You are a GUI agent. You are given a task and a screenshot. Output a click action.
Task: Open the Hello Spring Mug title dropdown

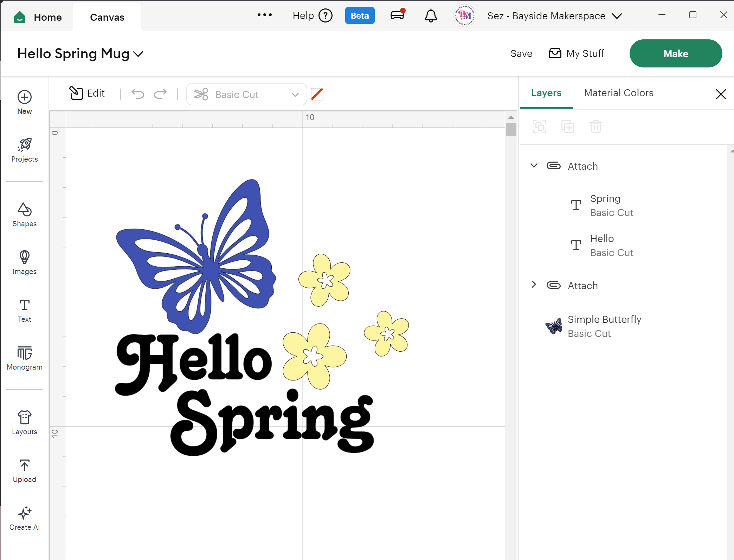pyautogui.click(x=139, y=54)
